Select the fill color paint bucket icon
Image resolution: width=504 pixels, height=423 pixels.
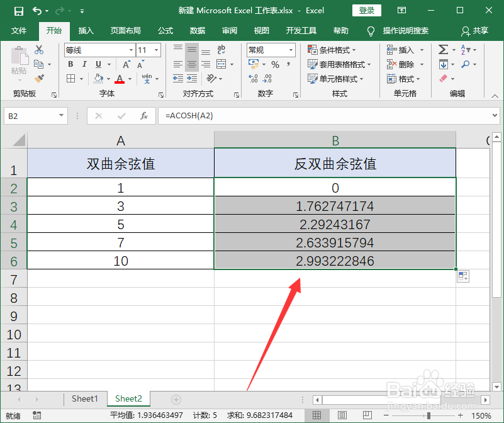click(99, 78)
